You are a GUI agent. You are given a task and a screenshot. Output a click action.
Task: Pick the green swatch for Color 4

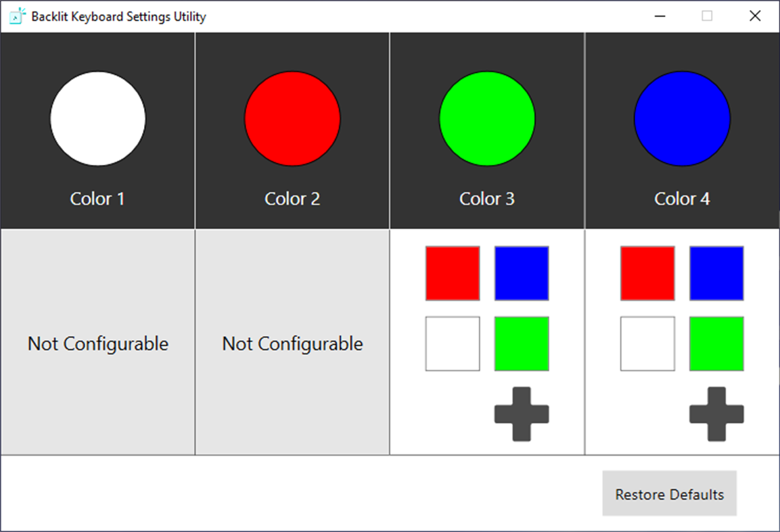pyautogui.click(x=716, y=343)
